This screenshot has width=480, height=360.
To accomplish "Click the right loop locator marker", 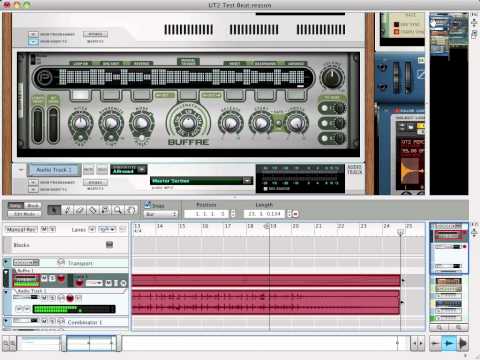I will pyautogui.click(x=400, y=231).
